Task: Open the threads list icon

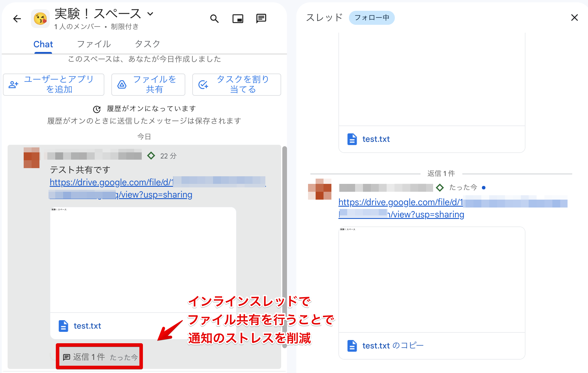Action: click(261, 18)
